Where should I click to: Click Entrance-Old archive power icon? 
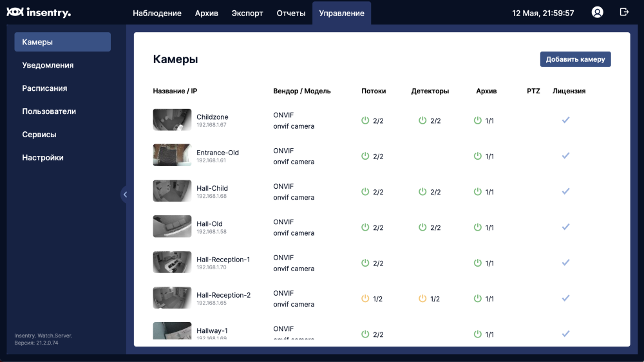click(477, 156)
